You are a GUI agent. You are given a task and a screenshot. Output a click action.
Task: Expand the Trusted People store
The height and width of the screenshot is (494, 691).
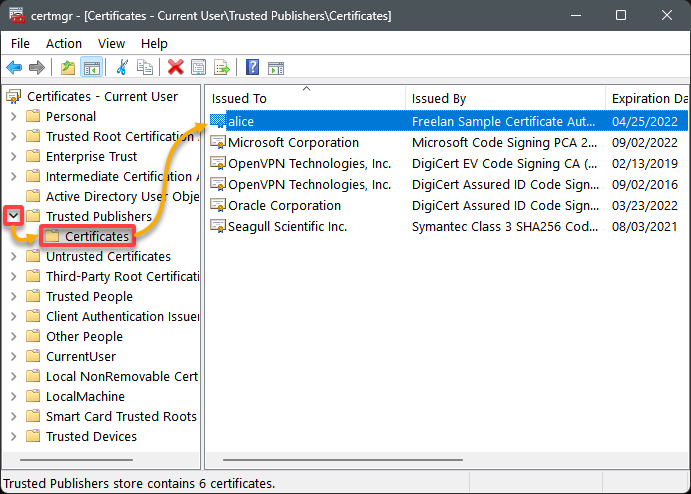tap(14, 297)
